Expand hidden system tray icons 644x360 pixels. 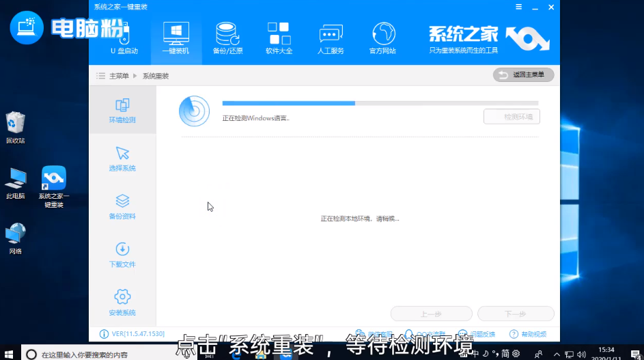coord(557,355)
